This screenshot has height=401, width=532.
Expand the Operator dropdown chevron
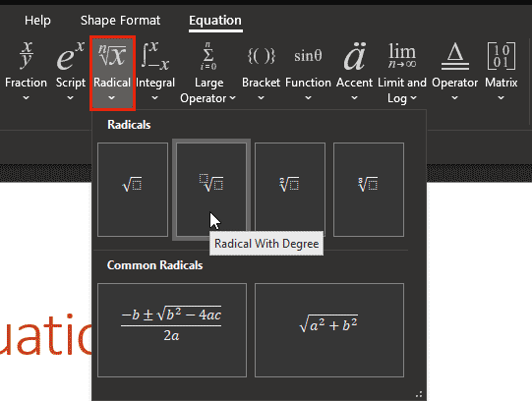[x=454, y=98]
